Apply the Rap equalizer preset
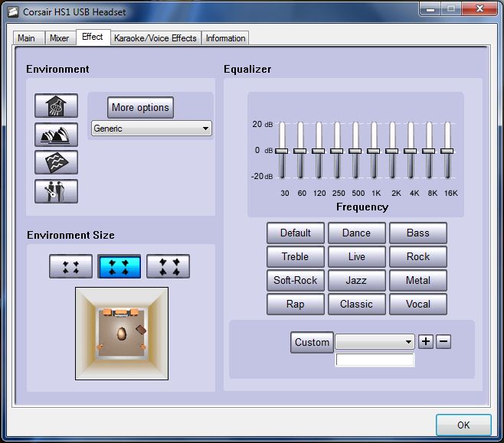The width and height of the screenshot is (504, 443). [x=296, y=304]
